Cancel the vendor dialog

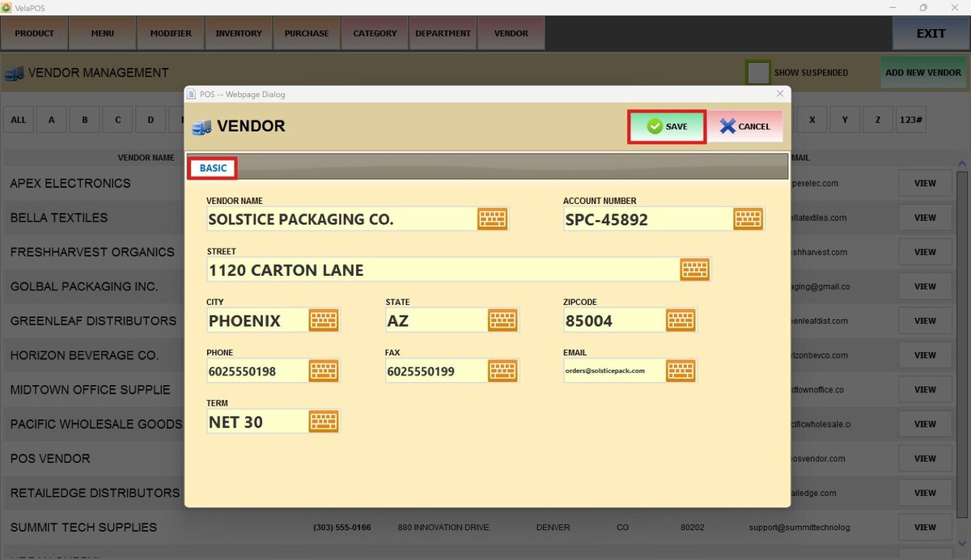tap(745, 126)
